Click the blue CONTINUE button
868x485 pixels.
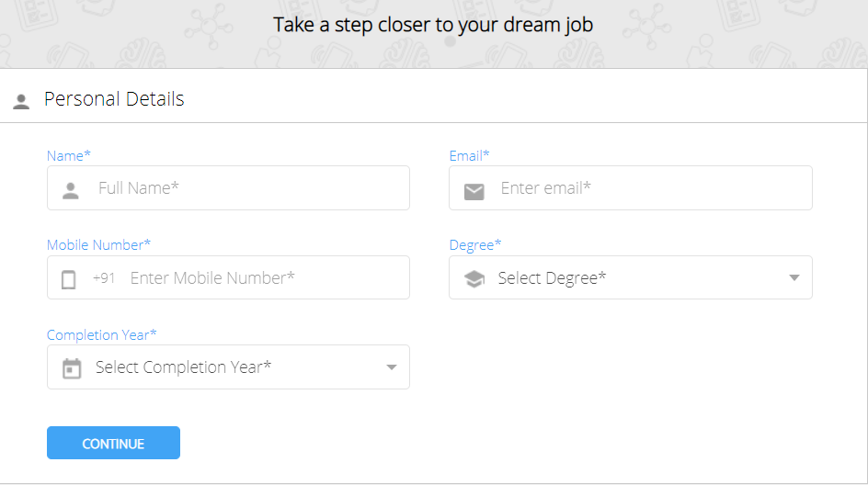pyautogui.click(x=113, y=443)
